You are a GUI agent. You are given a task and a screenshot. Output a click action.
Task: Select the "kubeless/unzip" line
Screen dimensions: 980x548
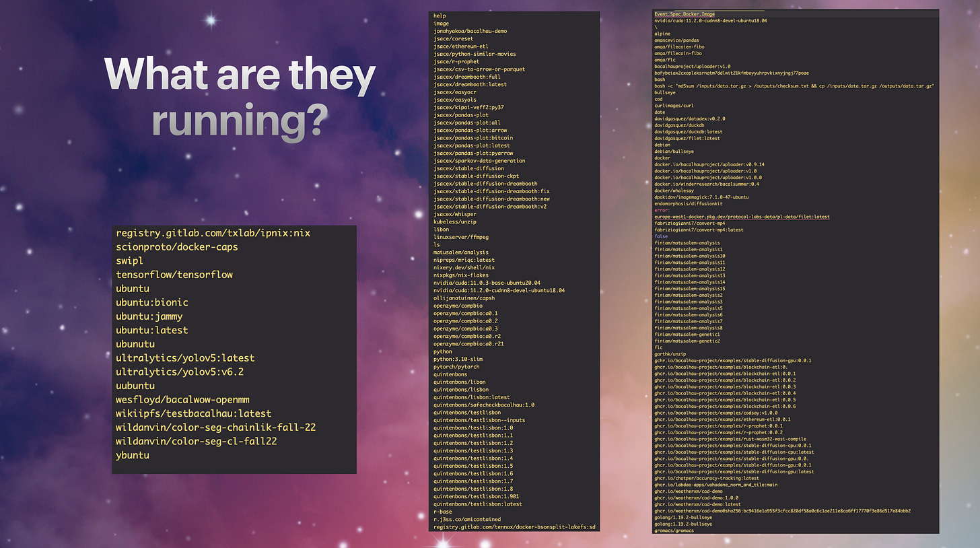[x=455, y=221]
